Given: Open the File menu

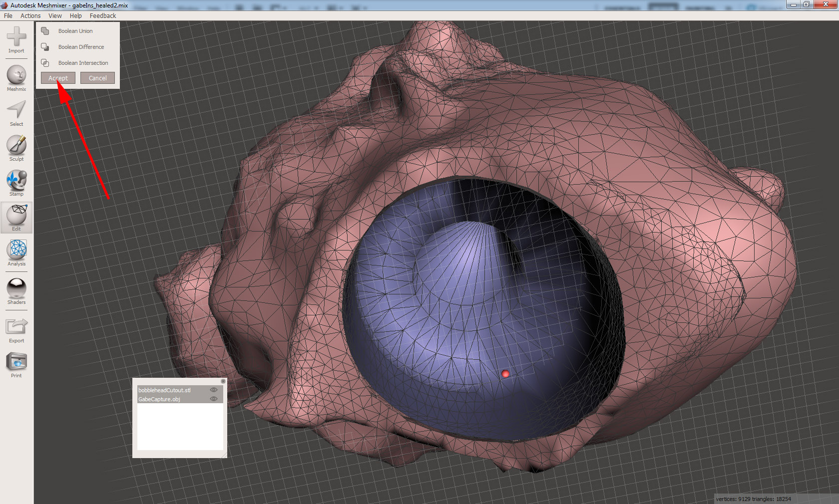Looking at the screenshot, I should tap(8, 16).
